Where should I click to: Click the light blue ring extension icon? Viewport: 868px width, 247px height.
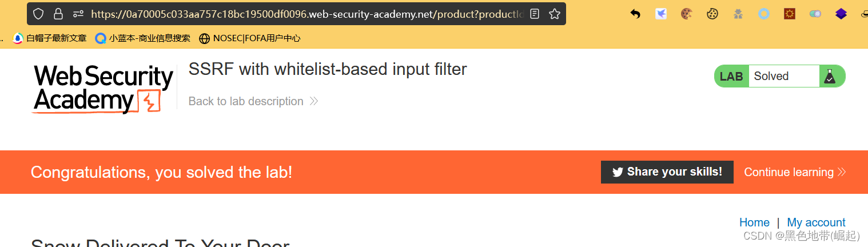click(764, 14)
